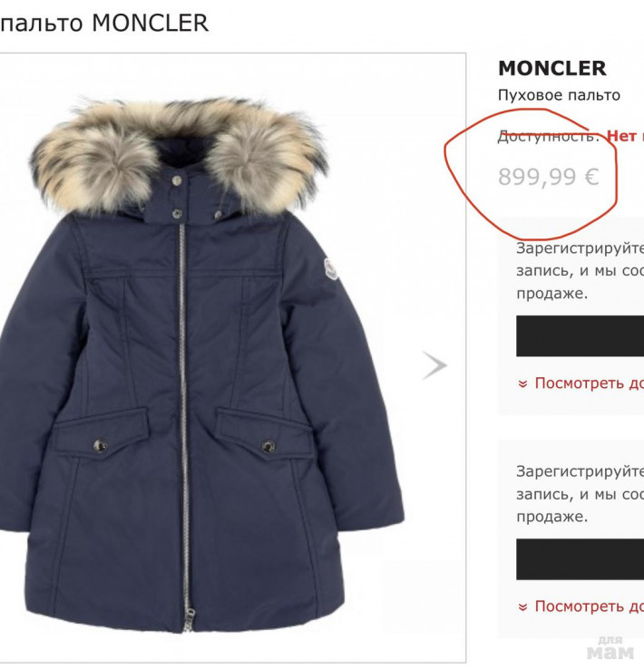The width and height of the screenshot is (644, 669).
Task: Open the lower Посмотреть link
Action: pyautogui.click(x=589, y=606)
